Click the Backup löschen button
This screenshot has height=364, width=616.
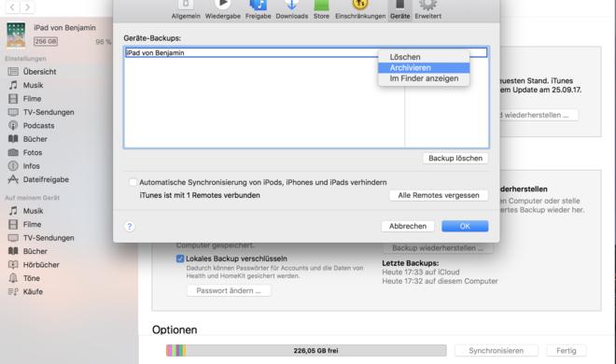pos(455,159)
